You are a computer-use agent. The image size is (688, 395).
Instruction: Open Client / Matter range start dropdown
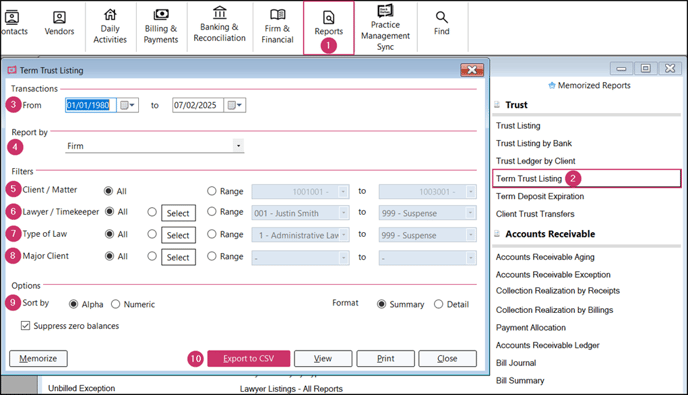(343, 192)
